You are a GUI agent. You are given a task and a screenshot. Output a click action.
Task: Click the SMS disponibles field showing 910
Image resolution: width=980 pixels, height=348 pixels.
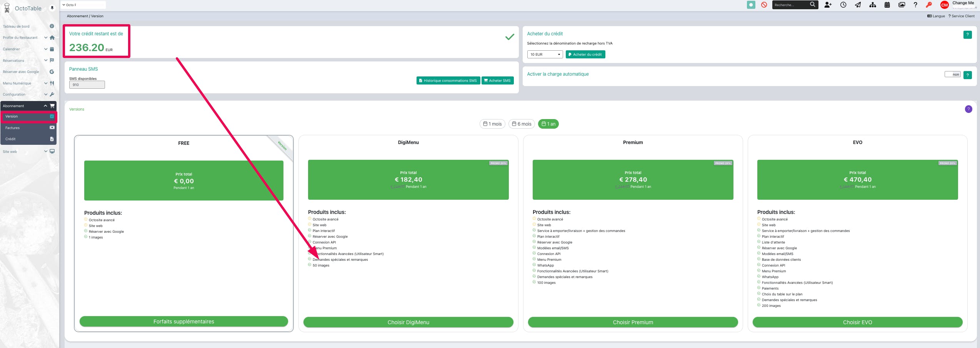pyautogui.click(x=87, y=85)
